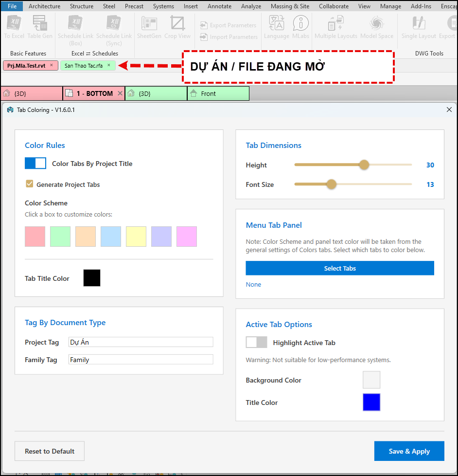Open the View ribbon tab
This screenshot has width=458, height=476.
364,6
